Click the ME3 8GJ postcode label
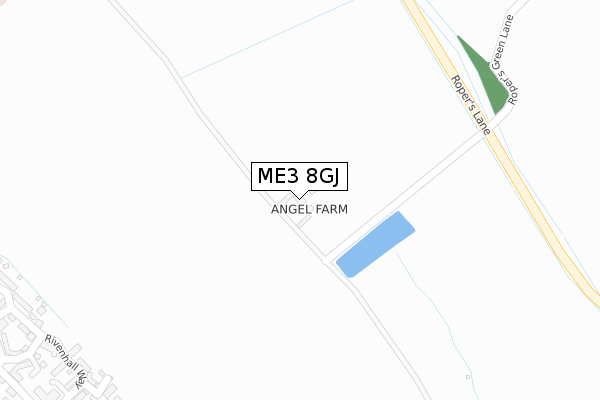The width and height of the screenshot is (600, 400). (299, 176)
